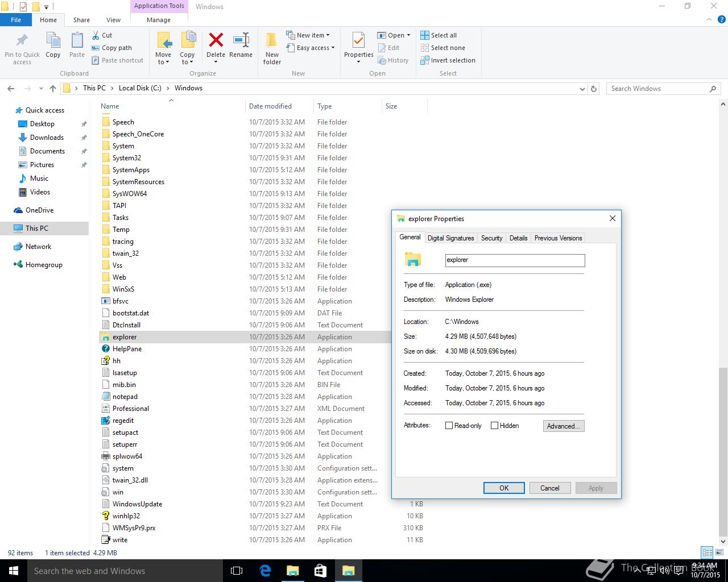This screenshot has width=728, height=582.
Task: Click OK in explorer Properties
Action: (x=504, y=488)
